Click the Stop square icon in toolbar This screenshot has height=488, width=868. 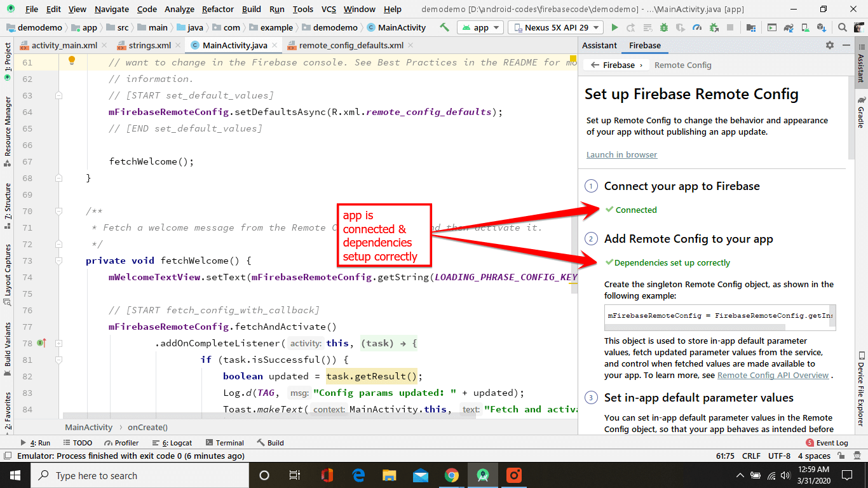pyautogui.click(x=730, y=27)
